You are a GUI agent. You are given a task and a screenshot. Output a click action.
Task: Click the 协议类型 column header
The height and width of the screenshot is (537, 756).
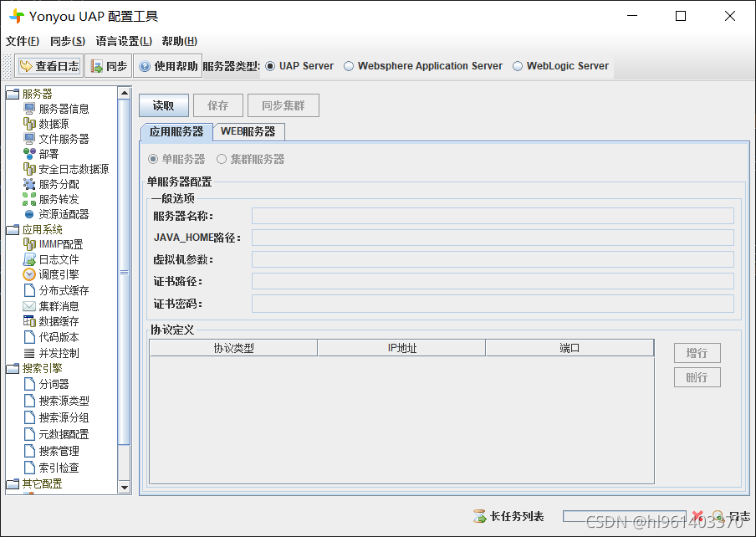[x=233, y=348]
